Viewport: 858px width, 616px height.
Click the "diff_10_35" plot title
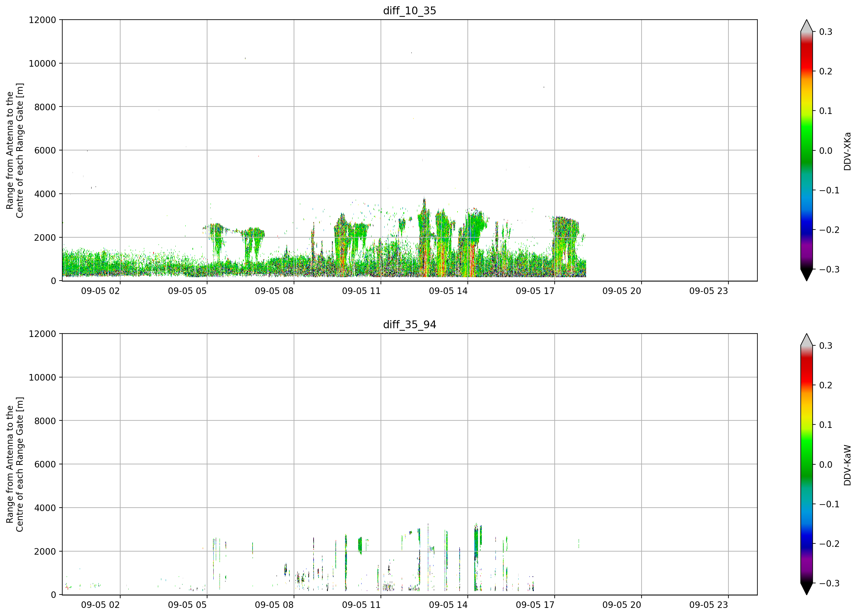(409, 11)
